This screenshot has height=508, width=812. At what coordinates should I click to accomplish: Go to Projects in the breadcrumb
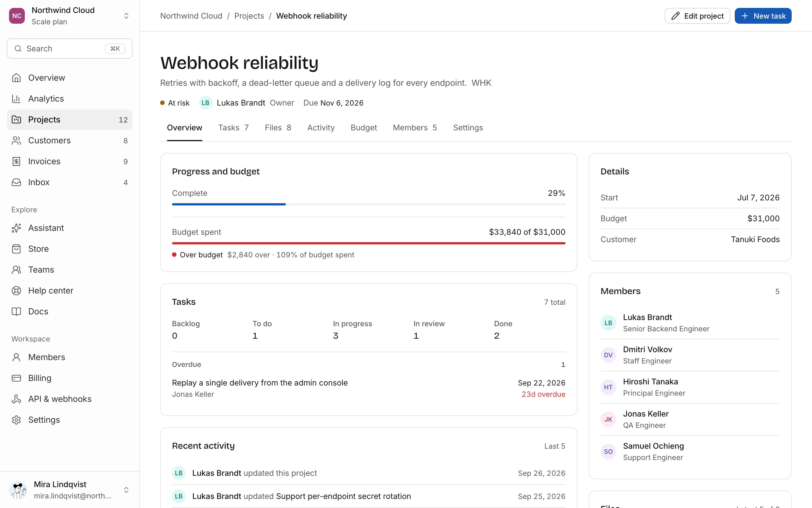point(249,16)
